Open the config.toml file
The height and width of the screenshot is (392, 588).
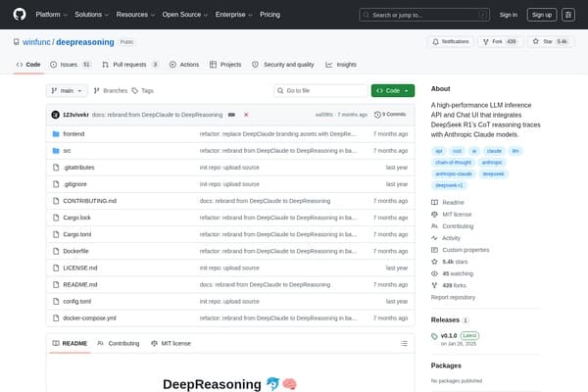(x=76, y=301)
